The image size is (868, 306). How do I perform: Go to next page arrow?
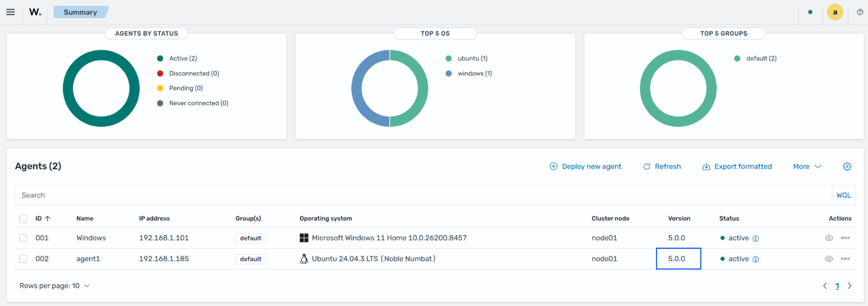[x=850, y=286]
